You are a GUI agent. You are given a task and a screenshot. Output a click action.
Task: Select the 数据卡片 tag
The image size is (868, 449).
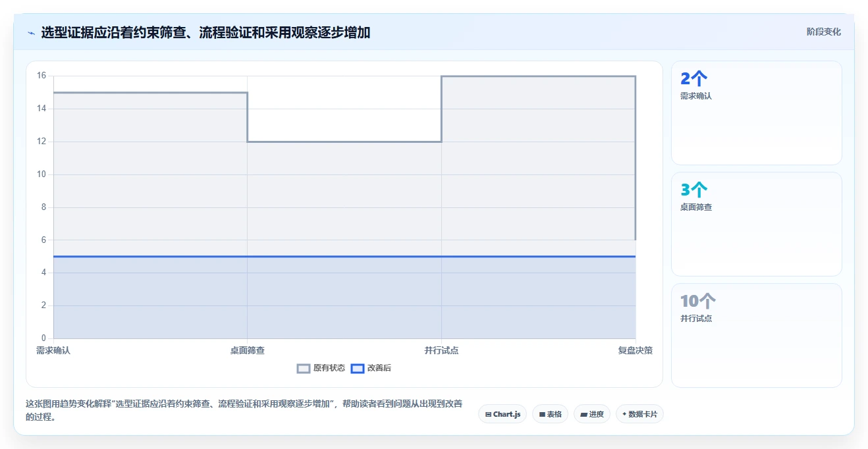(639, 414)
